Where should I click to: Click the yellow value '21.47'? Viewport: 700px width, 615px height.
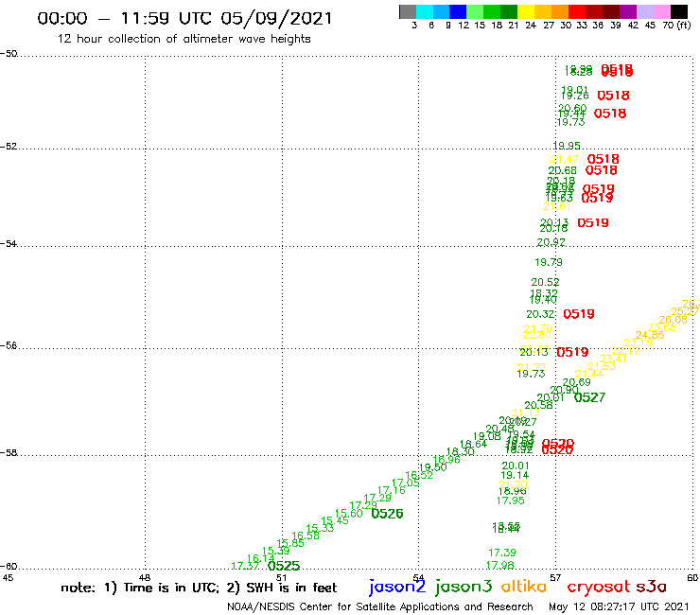tap(565, 160)
